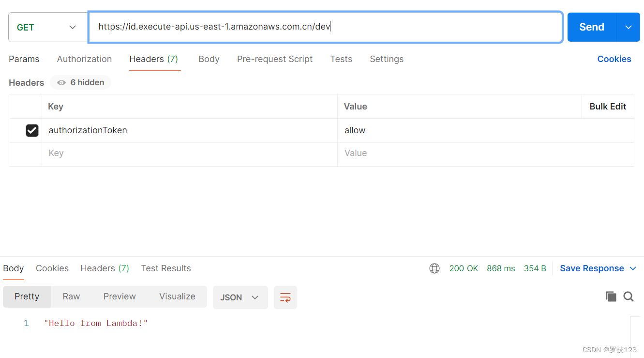Send the request
Viewport: 644px width, 358px height.
point(592,27)
